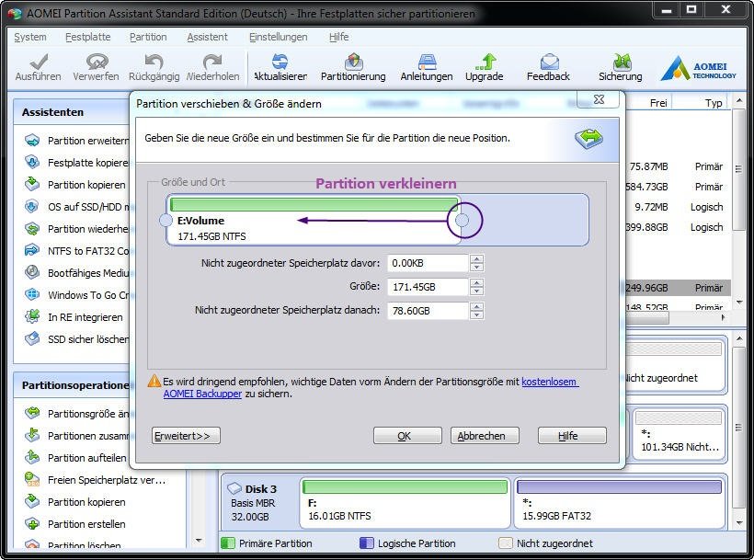Click the Partition erstellen operation icon
This screenshot has width=754, height=560.
[x=32, y=523]
